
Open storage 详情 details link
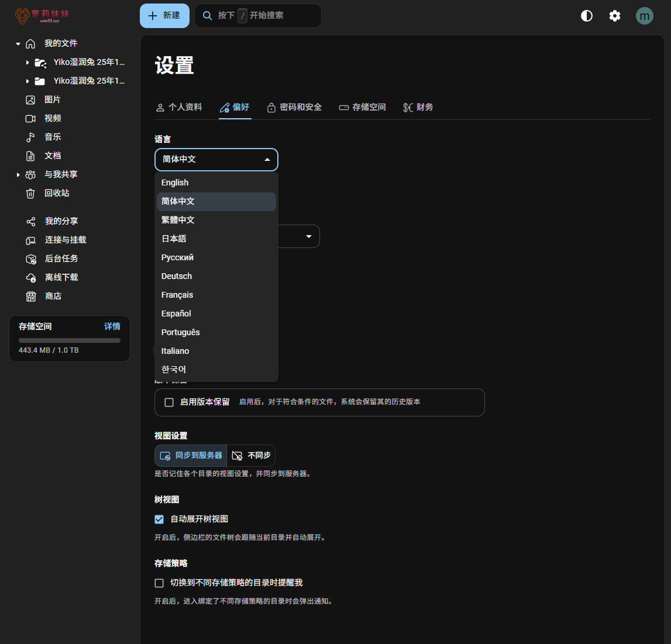point(112,326)
